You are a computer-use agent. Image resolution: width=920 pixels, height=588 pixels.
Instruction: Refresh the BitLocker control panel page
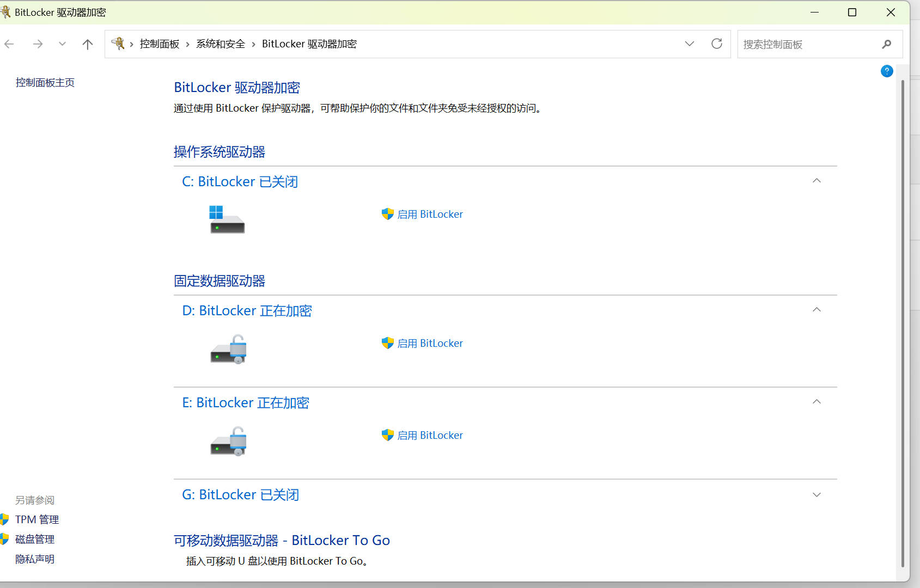(717, 44)
